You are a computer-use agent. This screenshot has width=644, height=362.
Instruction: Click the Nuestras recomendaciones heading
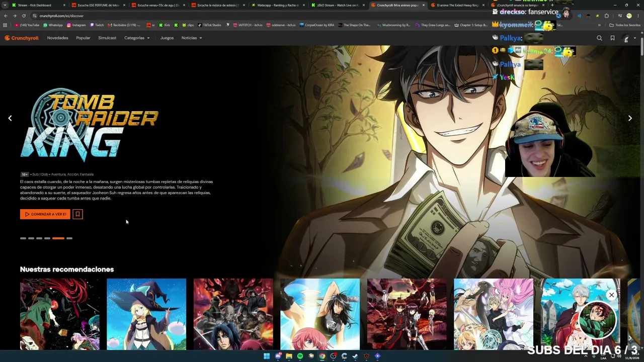tap(67, 269)
